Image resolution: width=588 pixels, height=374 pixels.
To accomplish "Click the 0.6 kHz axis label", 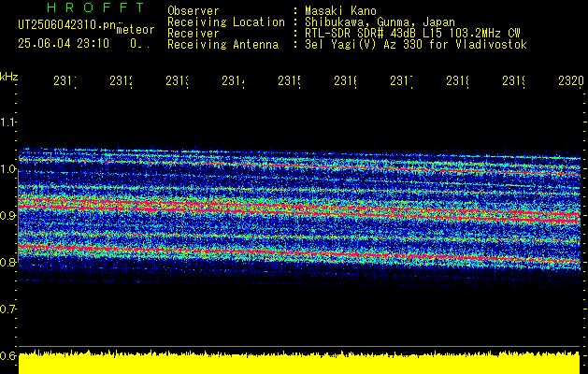I will click(x=7, y=355).
